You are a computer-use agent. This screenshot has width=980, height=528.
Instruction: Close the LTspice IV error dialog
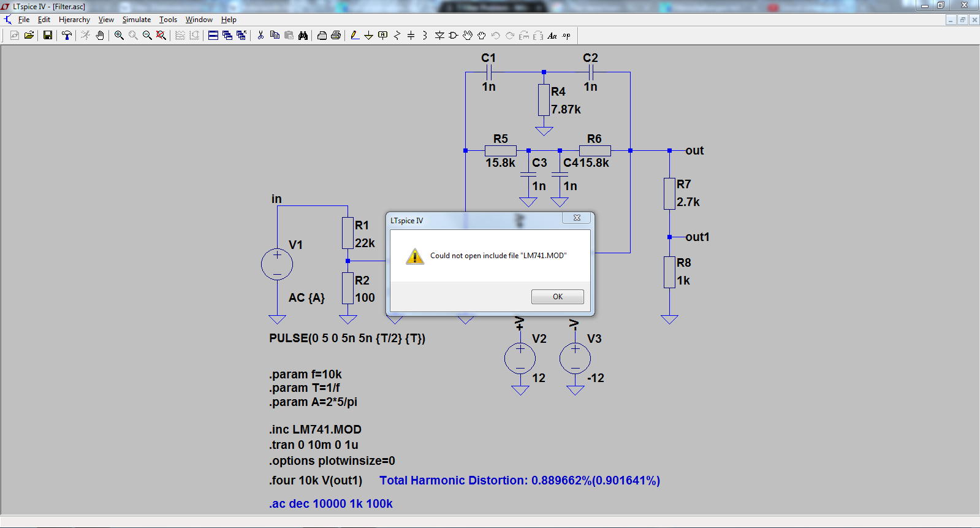click(577, 218)
